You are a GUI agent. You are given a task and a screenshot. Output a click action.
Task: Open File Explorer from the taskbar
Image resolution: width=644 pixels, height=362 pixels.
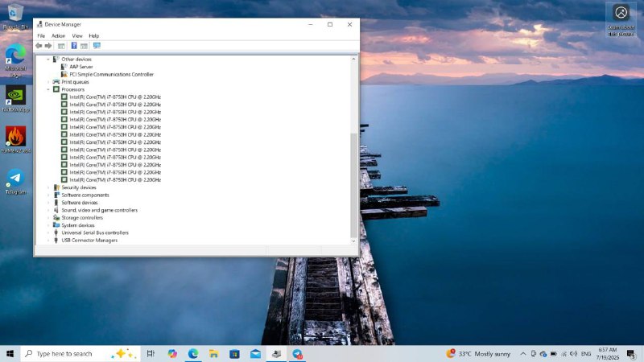click(x=213, y=353)
